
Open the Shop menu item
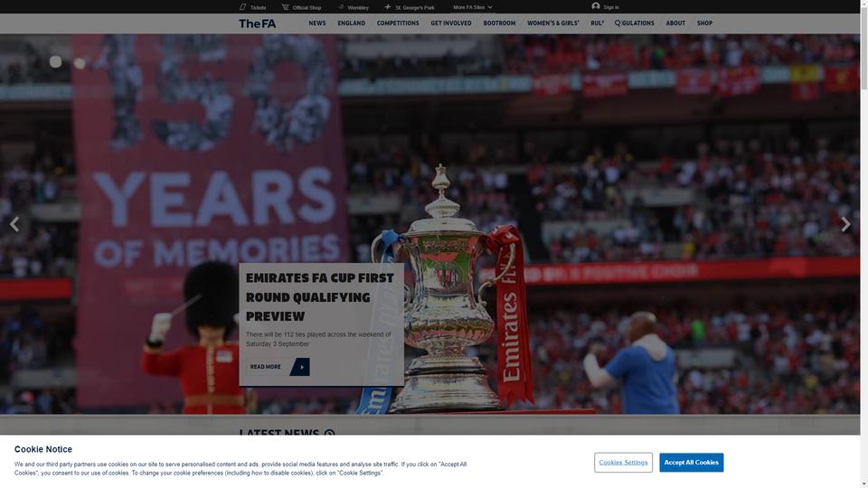704,23
